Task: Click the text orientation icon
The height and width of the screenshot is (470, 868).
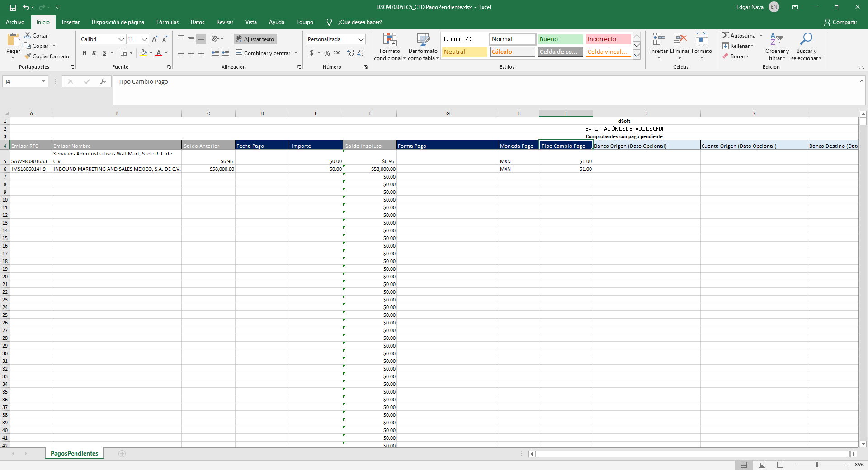Action: 216,39
